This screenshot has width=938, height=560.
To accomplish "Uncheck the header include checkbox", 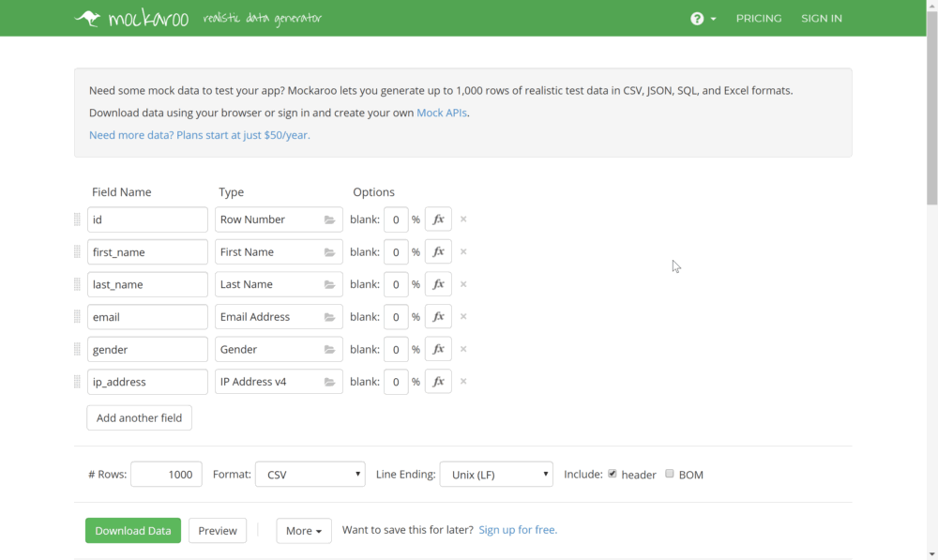I will (613, 474).
